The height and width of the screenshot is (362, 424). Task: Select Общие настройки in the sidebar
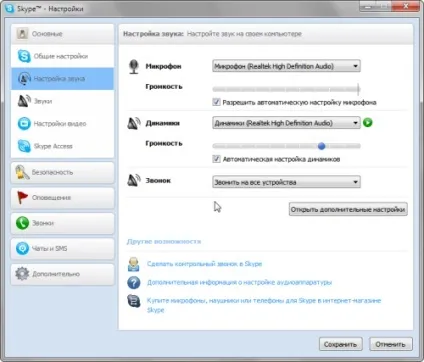(x=62, y=56)
